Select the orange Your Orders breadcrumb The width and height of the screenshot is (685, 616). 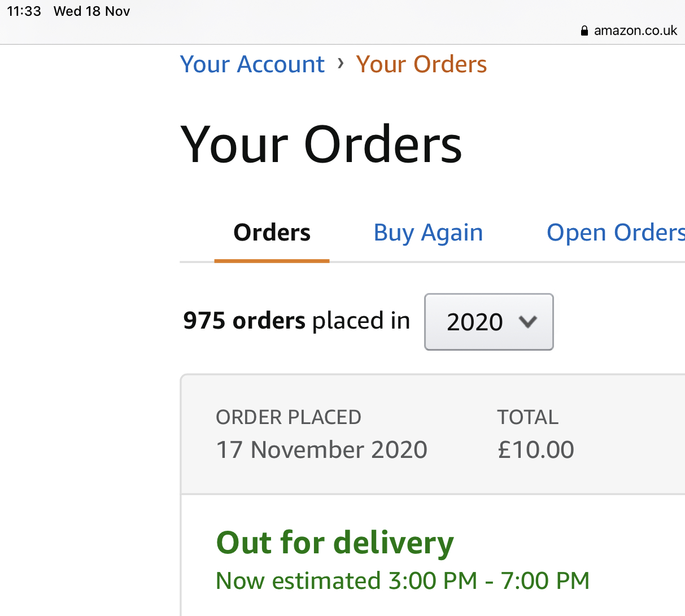[x=421, y=64]
